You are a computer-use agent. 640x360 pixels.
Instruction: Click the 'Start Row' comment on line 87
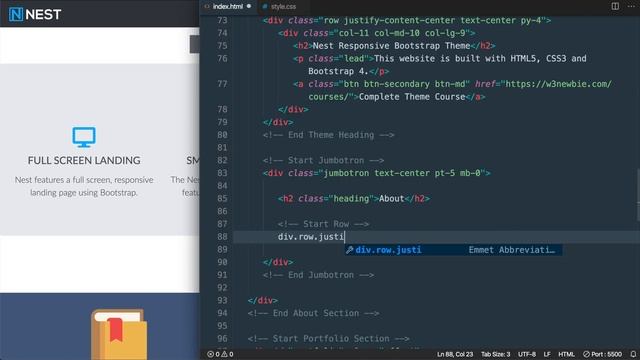tap(323, 224)
